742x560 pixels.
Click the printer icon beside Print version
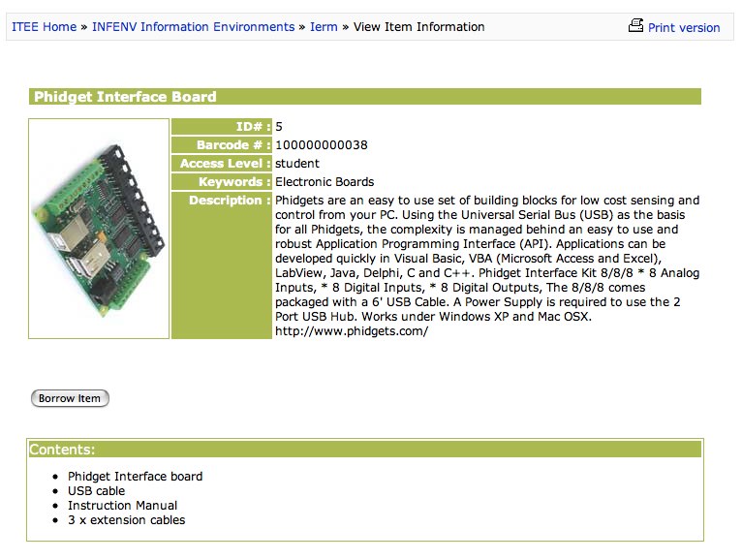(635, 25)
